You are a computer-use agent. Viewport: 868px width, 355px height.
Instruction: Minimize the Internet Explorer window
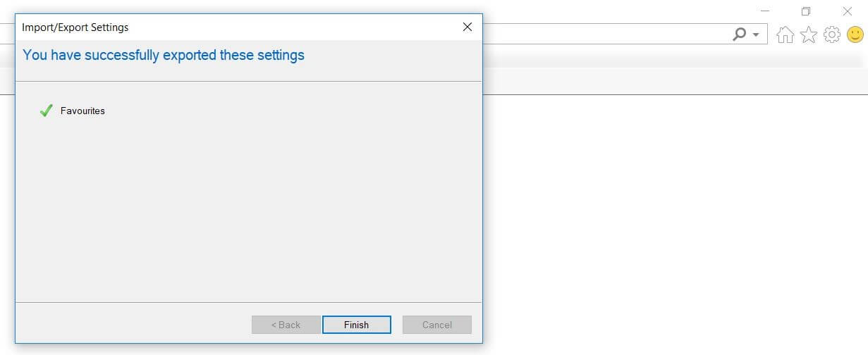coord(766,11)
